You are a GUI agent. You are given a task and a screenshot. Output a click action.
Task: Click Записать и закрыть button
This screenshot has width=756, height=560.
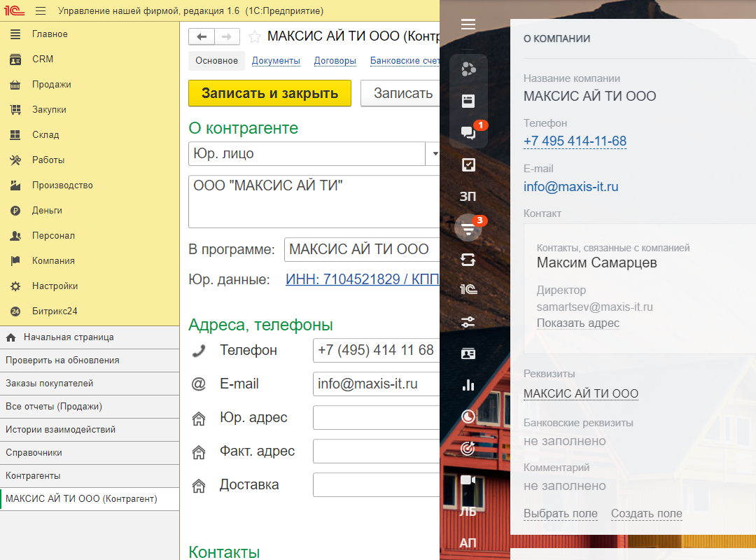(x=269, y=93)
